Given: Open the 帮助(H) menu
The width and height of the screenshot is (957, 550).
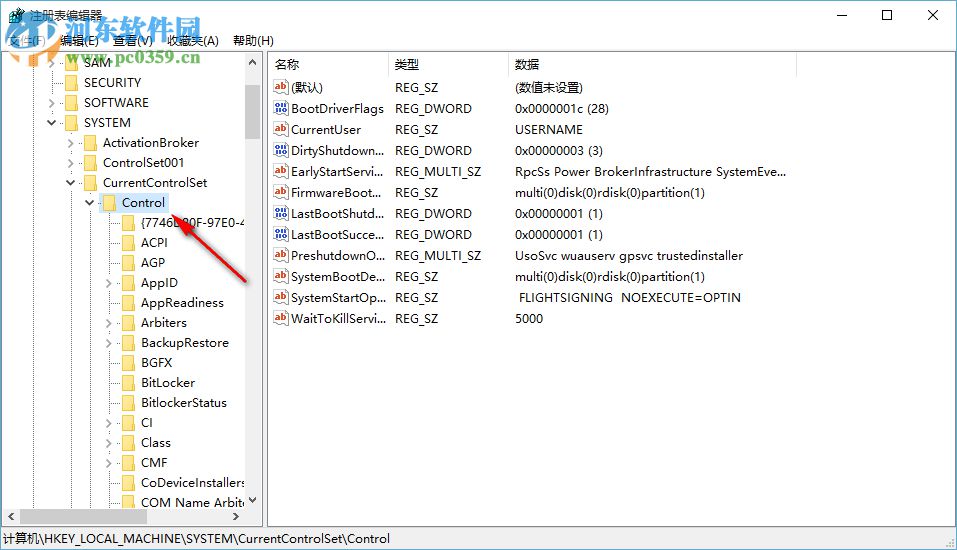Looking at the screenshot, I should 253,41.
